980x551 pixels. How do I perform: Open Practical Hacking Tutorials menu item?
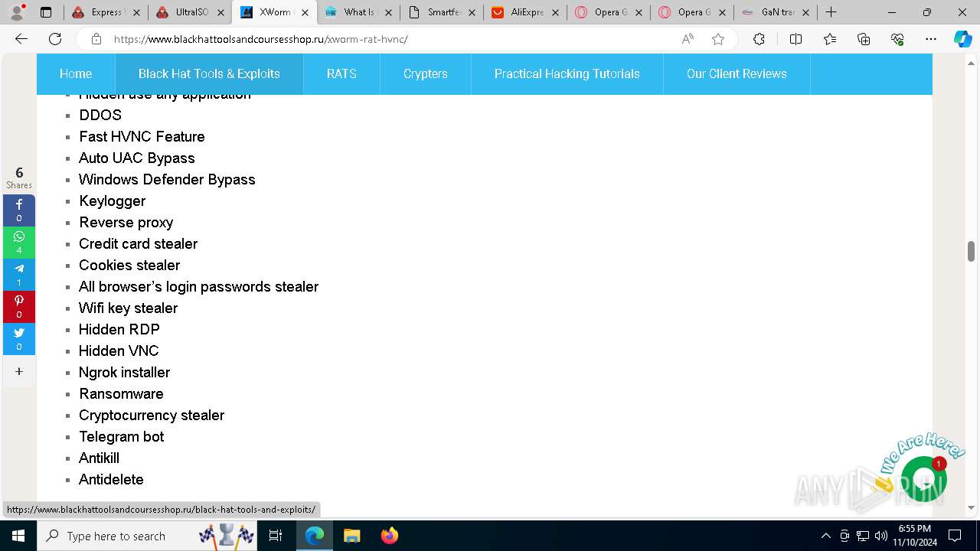(567, 74)
